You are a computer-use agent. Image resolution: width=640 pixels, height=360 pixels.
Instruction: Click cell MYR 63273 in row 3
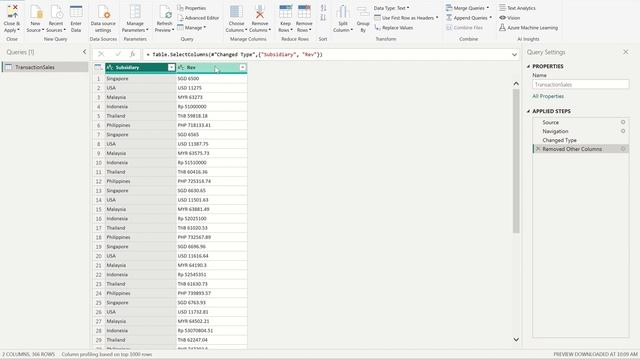211,97
